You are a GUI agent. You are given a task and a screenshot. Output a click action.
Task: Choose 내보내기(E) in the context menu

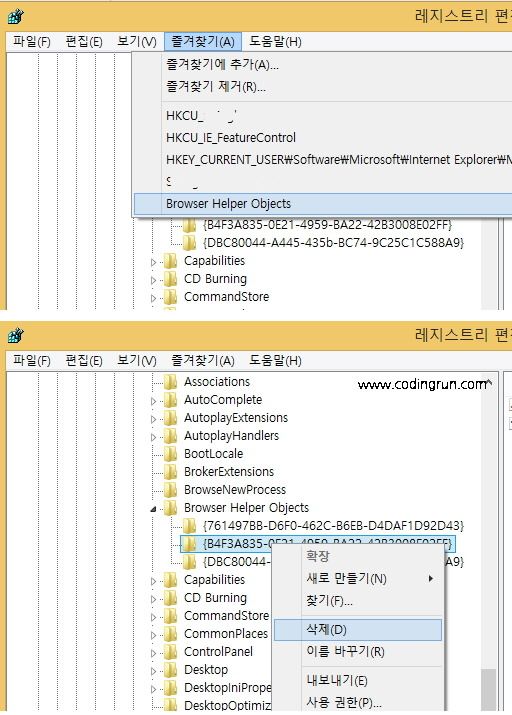pos(358,681)
